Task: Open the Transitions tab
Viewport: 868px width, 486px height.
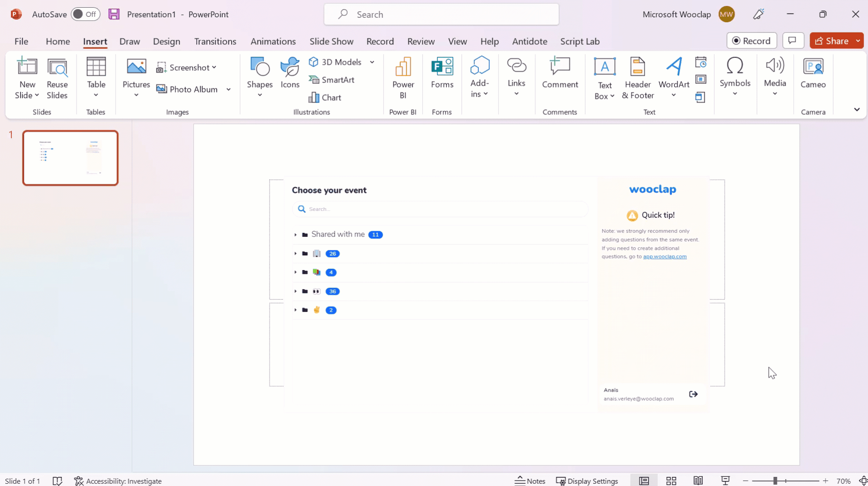Action: tap(215, 41)
